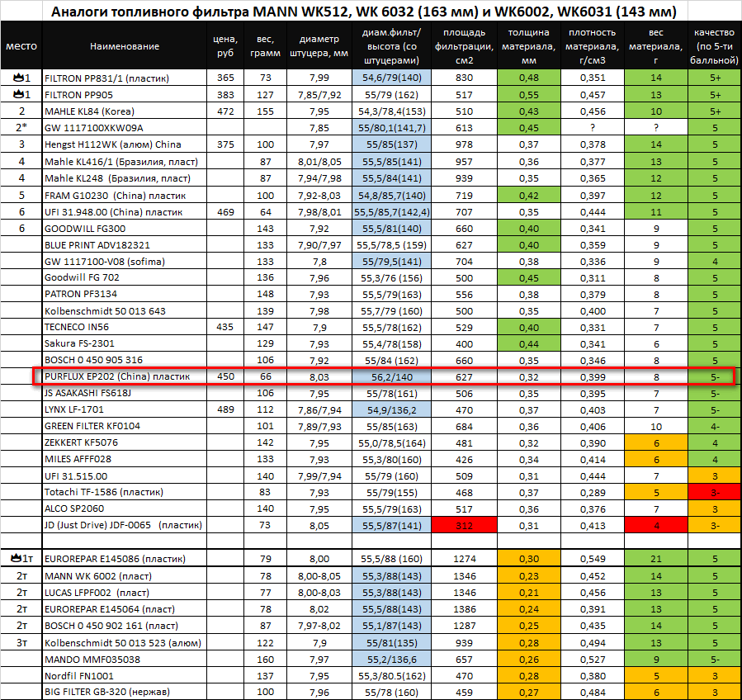This screenshot has width=742, height=700.
Task: Select the 'MANDO MMF035038' name cell
Action: coord(125,660)
